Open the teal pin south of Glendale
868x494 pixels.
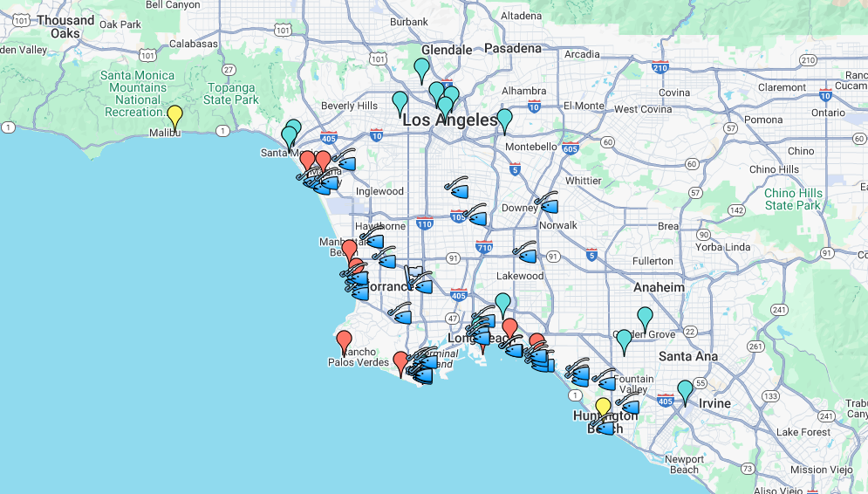[421, 68]
